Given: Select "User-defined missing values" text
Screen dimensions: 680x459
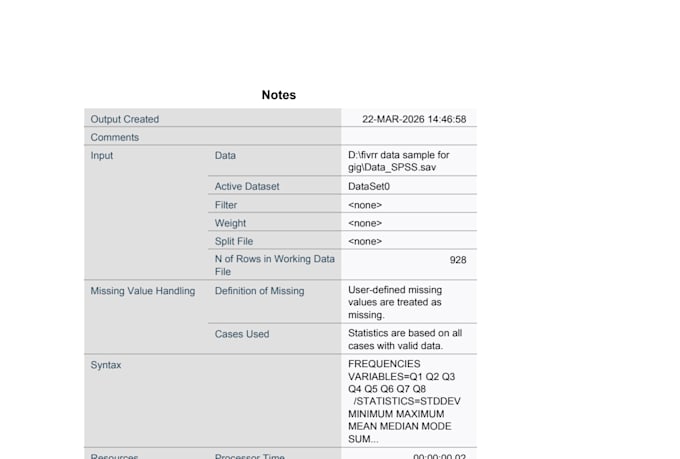Looking at the screenshot, I should click(395, 302).
